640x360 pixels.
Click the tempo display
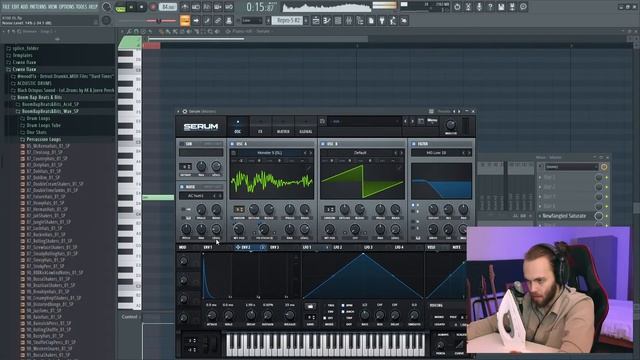pyautogui.click(x=168, y=7)
